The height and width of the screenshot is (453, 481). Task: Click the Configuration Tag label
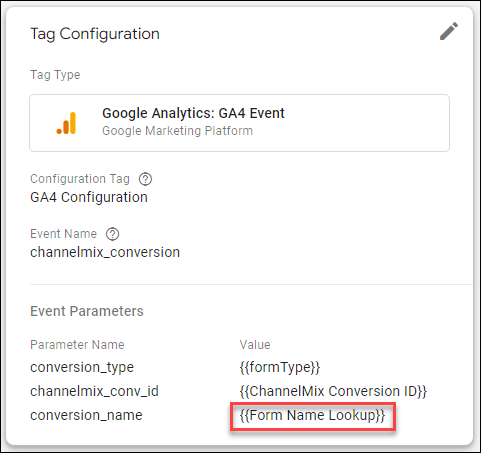tap(80, 179)
